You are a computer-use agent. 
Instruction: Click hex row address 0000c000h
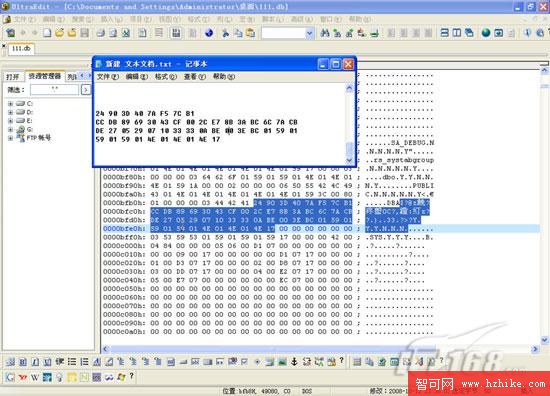(124, 246)
